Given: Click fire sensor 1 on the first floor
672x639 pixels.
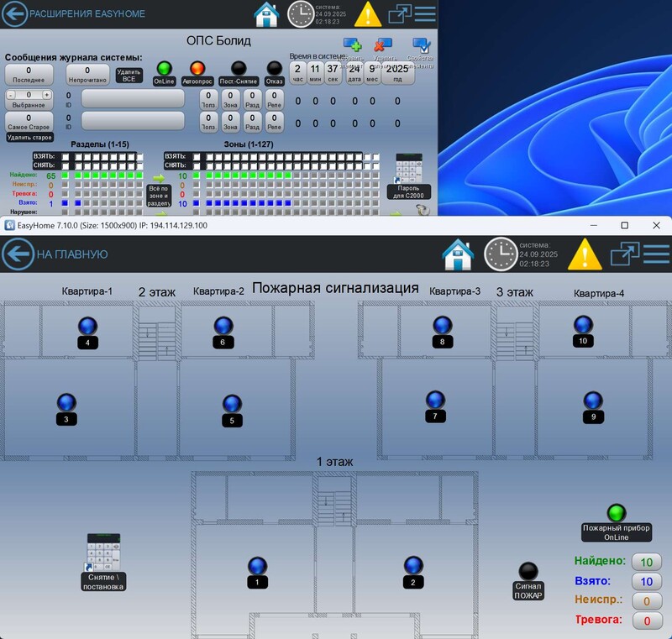Looking at the screenshot, I should tap(258, 565).
